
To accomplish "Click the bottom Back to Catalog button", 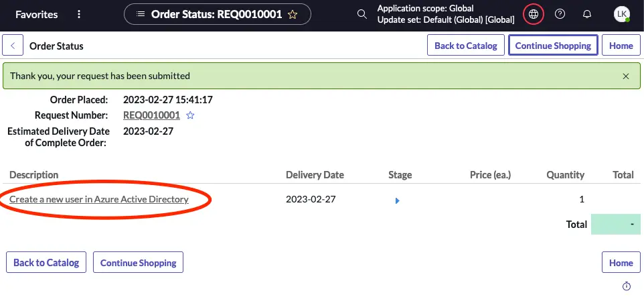I will click(x=46, y=262).
